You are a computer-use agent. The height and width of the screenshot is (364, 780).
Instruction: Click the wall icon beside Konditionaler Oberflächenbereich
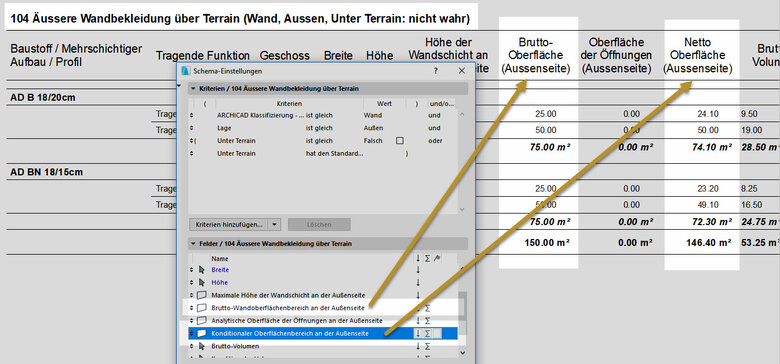coord(201,333)
